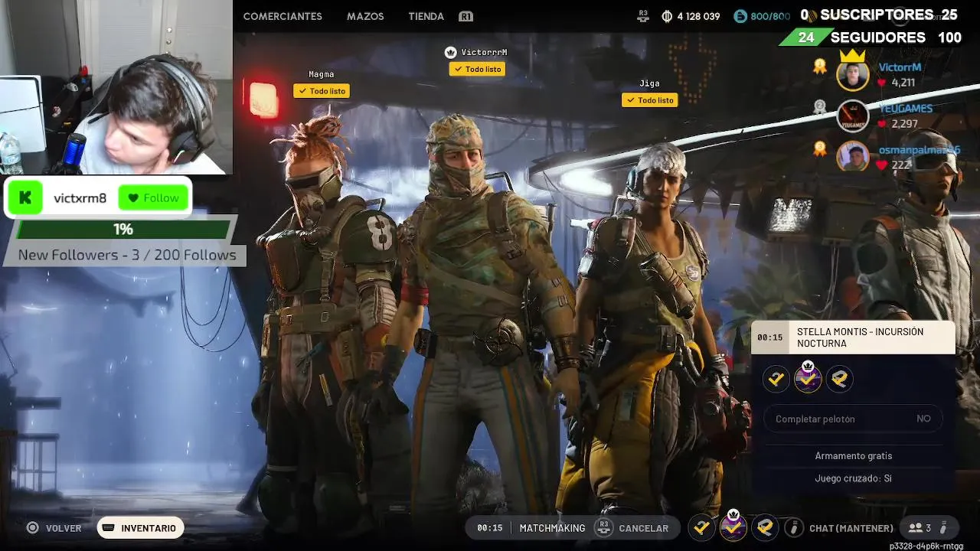Click the New Followers 3 / 200 Follows text
Screen dimensions: 980x551
127,255
